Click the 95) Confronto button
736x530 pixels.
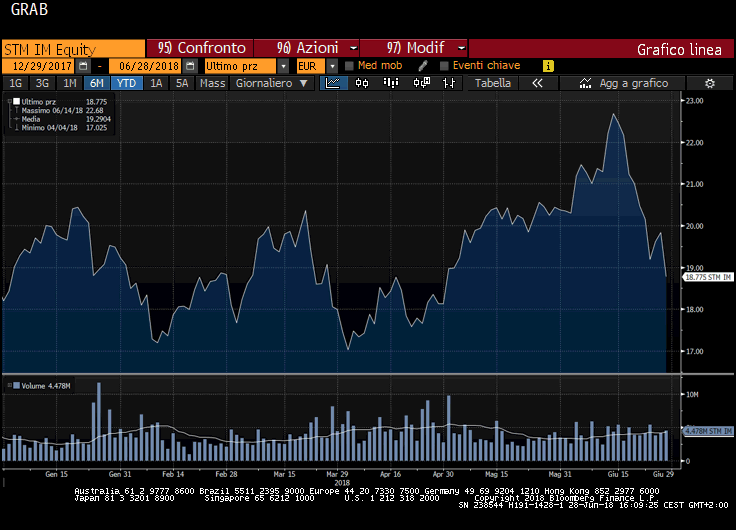tap(200, 48)
